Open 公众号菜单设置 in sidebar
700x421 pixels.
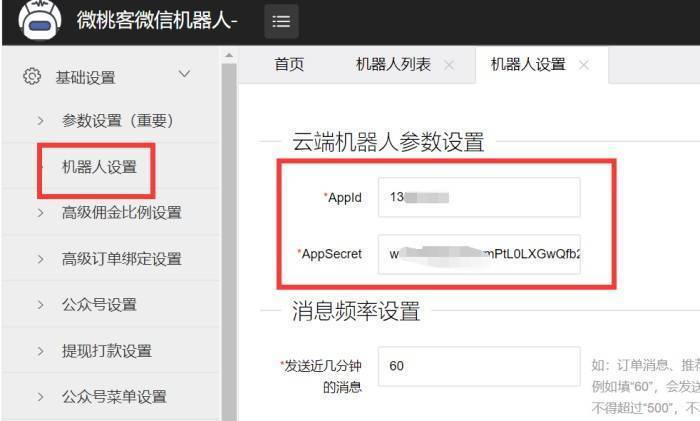click(114, 396)
